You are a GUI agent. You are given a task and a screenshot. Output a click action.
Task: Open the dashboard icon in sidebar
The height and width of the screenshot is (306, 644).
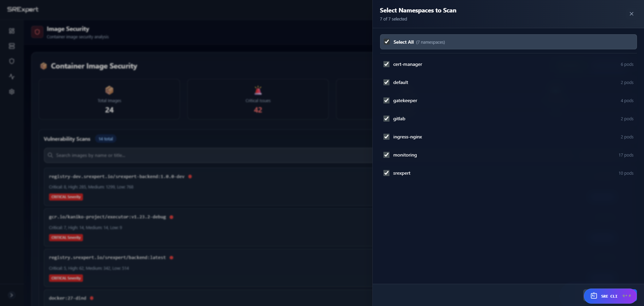(x=12, y=31)
